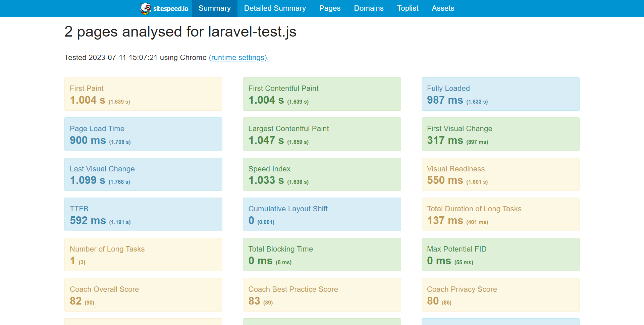Open the Speed Index card
This screenshot has width=644, height=325.
322,174
